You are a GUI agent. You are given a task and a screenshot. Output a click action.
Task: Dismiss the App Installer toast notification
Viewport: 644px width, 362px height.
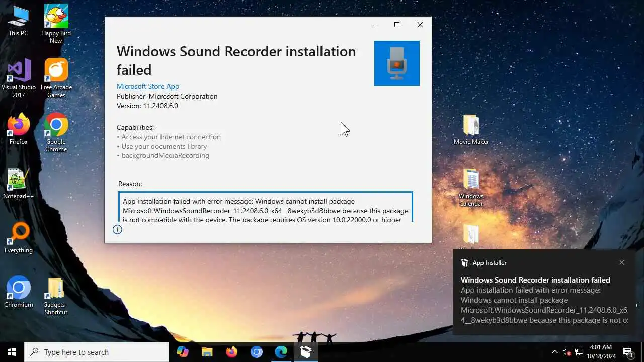(622, 262)
